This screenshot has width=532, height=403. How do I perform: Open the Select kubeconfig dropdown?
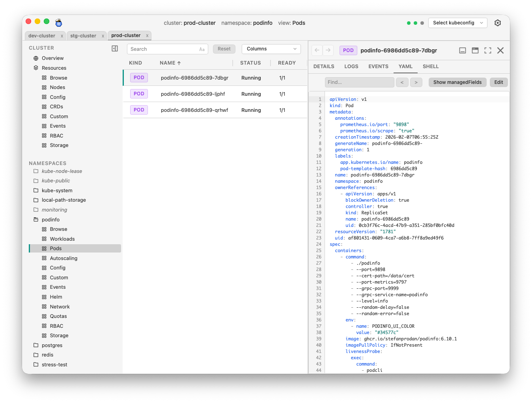click(457, 23)
